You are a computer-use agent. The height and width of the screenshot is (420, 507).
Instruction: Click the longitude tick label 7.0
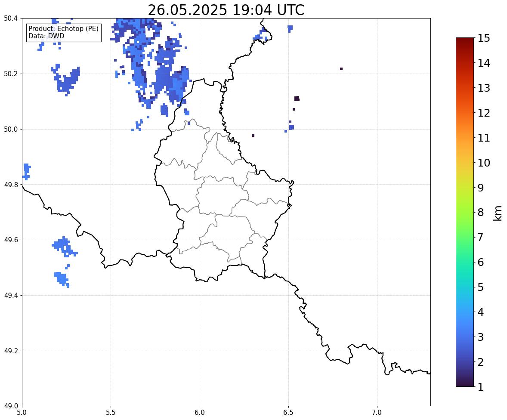tap(377, 413)
